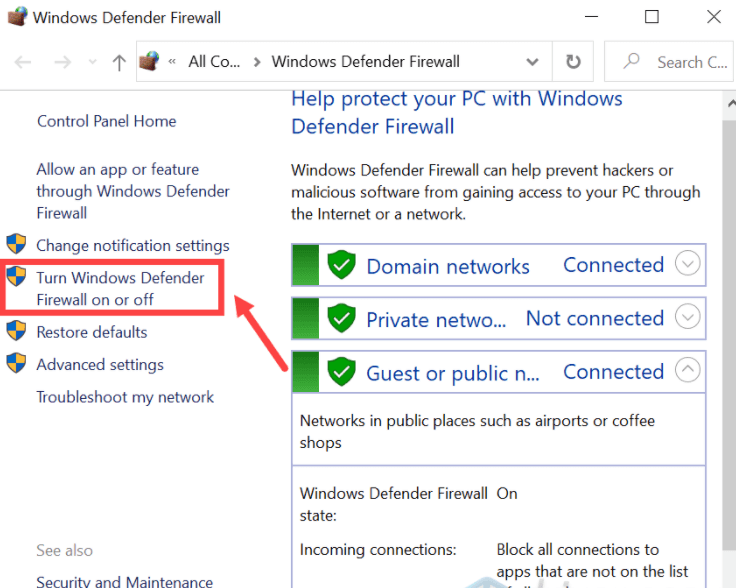Open Change notification settings link
736x588 pixels.
click(x=132, y=245)
